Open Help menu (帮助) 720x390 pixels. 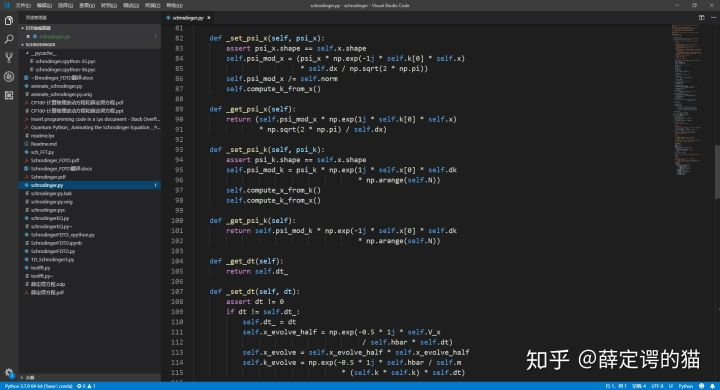(174, 6)
